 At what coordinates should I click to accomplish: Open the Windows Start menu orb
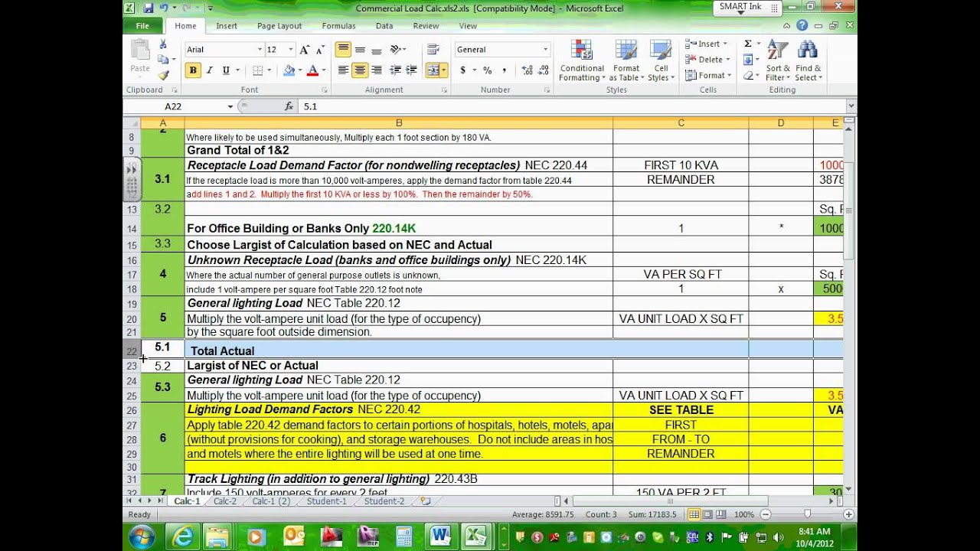point(142,536)
